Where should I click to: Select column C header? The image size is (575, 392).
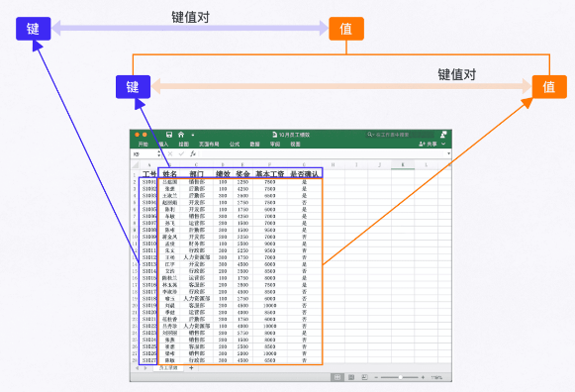point(196,165)
